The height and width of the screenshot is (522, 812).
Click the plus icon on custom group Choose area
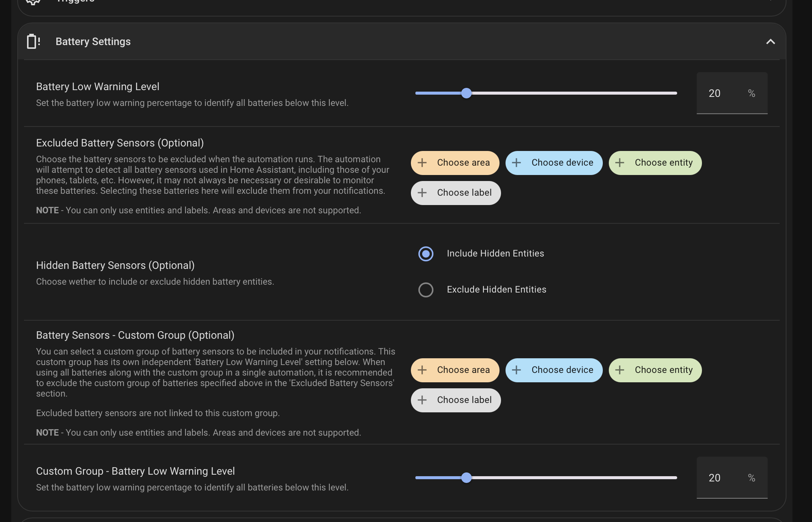coord(422,370)
